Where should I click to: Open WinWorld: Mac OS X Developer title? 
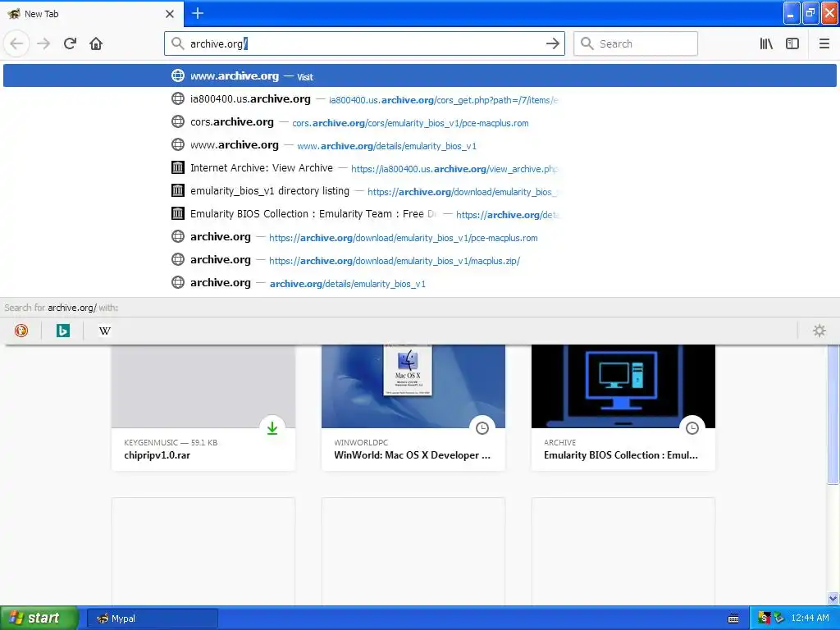[x=412, y=455]
